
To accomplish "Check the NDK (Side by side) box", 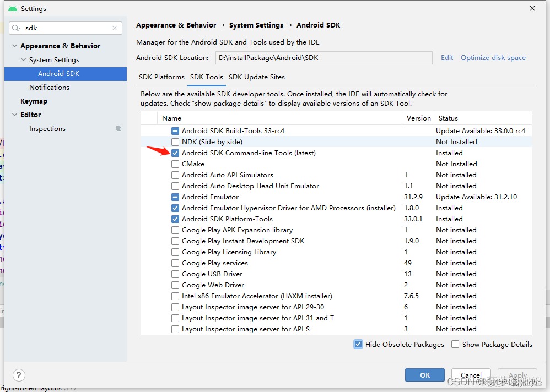I will 175,142.
